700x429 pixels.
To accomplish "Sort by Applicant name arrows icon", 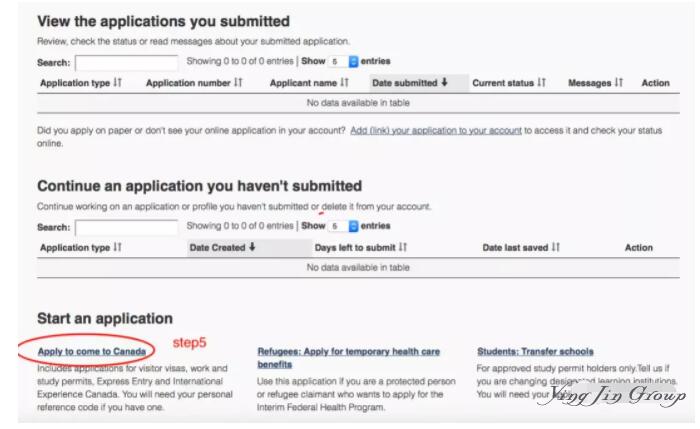I will [x=345, y=83].
